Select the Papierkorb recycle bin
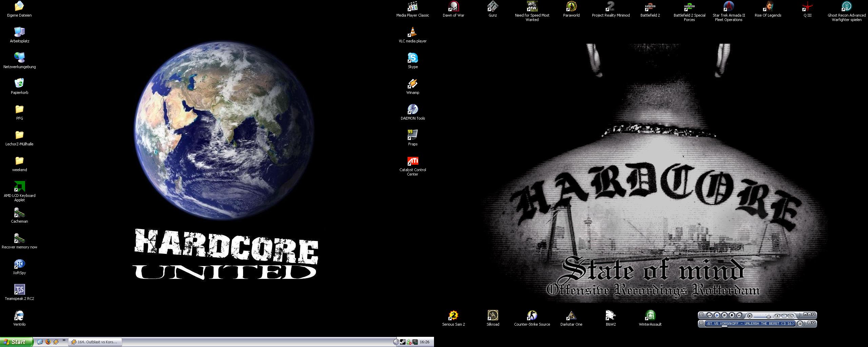 19,86
